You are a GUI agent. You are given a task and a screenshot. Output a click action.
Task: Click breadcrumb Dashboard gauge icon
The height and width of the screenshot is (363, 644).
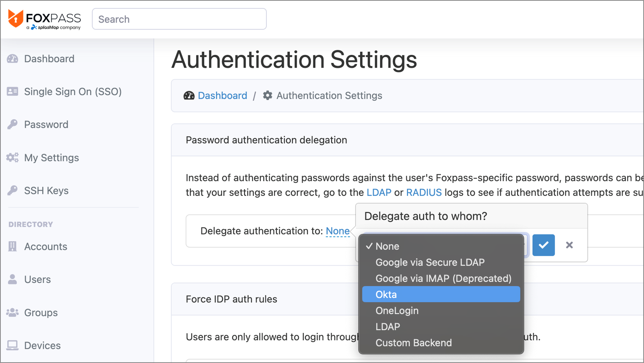pyautogui.click(x=189, y=95)
